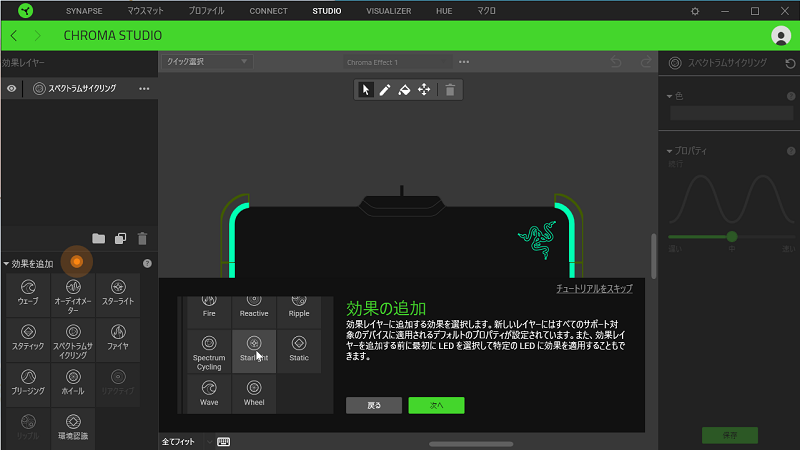Choose Static in the tutorial panel
This screenshot has width=800, height=450.
(x=299, y=351)
